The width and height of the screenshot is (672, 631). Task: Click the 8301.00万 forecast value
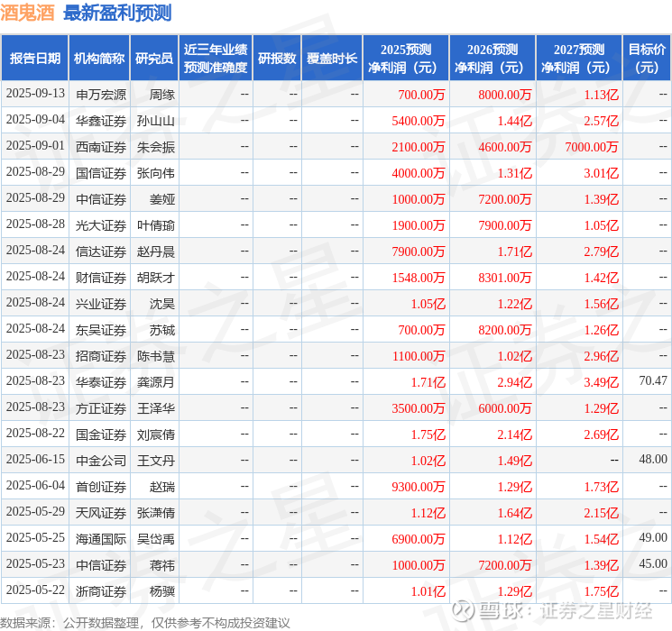[505, 278]
